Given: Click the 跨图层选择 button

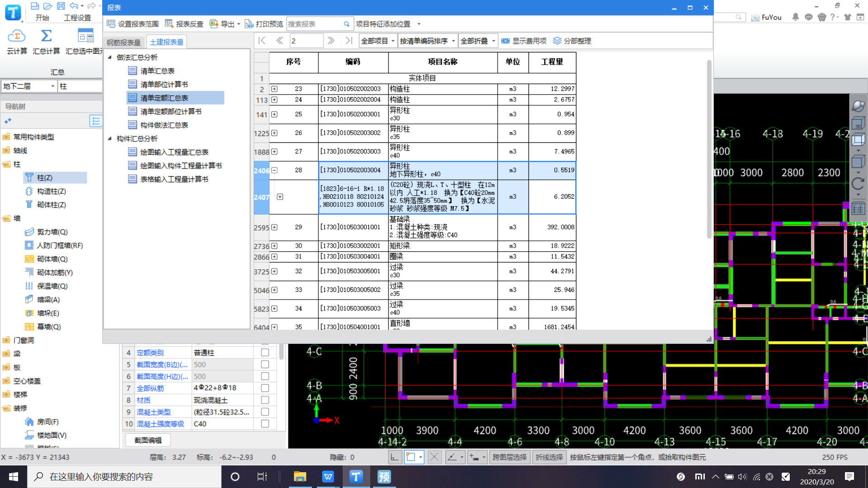Looking at the screenshot, I should [509, 457].
